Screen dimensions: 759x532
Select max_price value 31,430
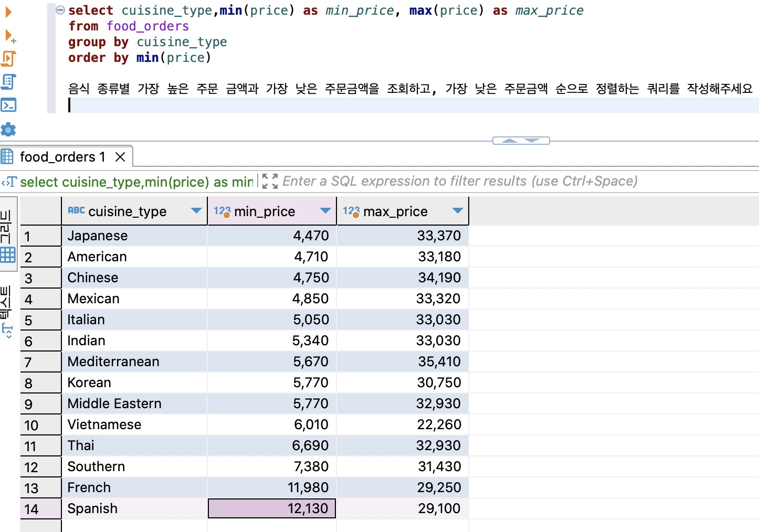403,466
